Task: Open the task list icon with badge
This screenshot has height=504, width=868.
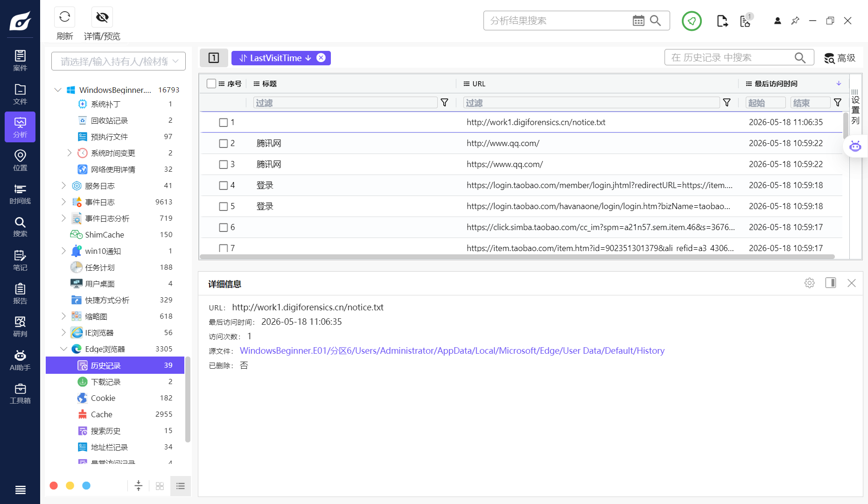Action: click(746, 21)
